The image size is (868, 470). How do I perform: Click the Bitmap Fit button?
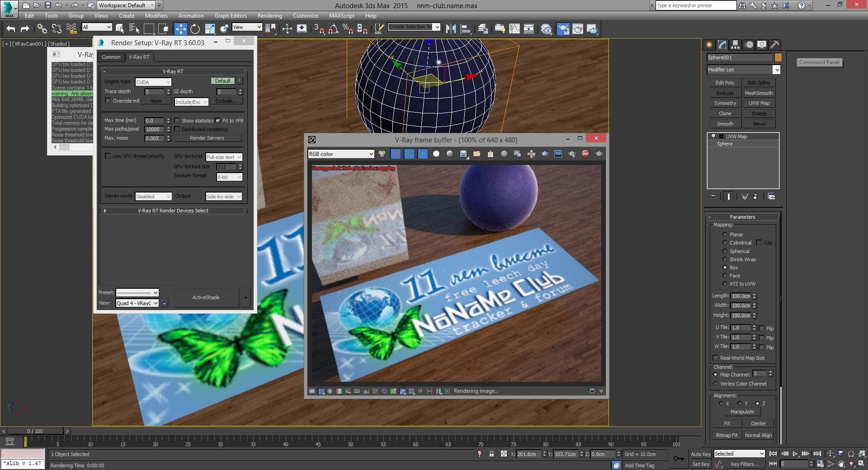point(726,435)
